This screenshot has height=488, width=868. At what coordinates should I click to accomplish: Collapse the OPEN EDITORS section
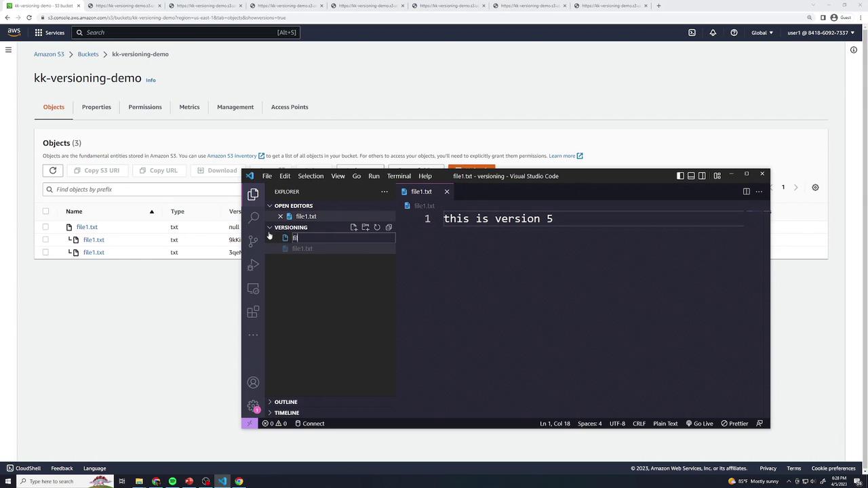point(290,205)
